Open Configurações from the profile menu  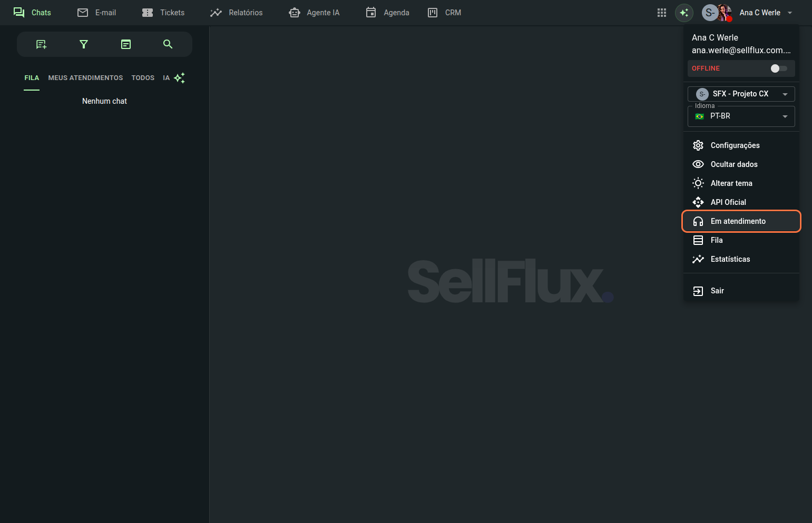(735, 145)
